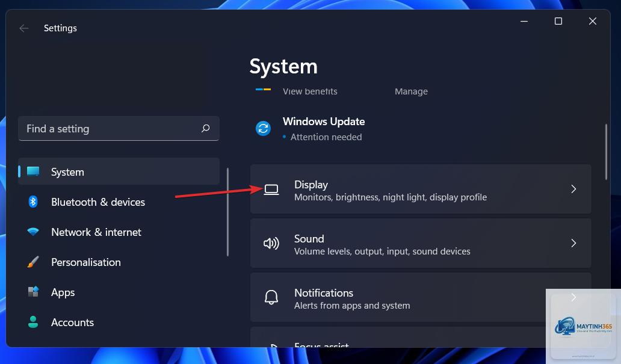The width and height of the screenshot is (621, 364).
Task: Click the back arrow in Settings
Action: click(x=23, y=28)
